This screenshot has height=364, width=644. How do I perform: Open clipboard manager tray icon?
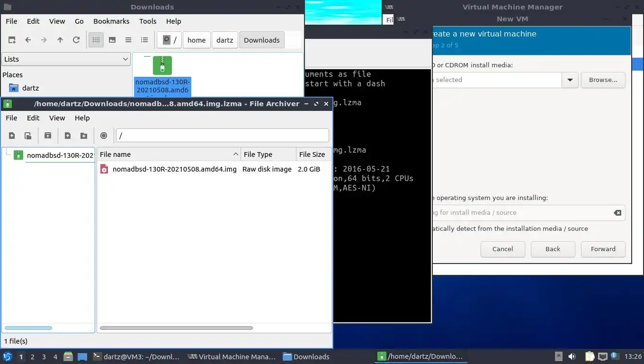589,356
